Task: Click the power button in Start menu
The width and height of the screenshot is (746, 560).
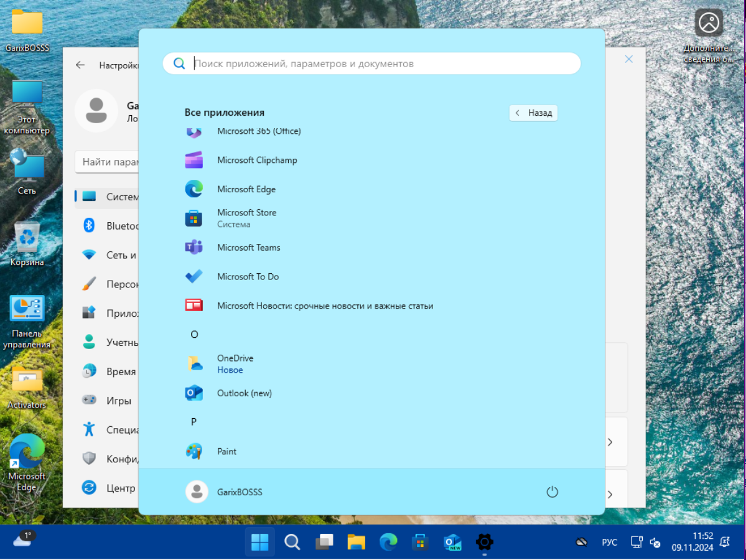Action: (x=552, y=492)
